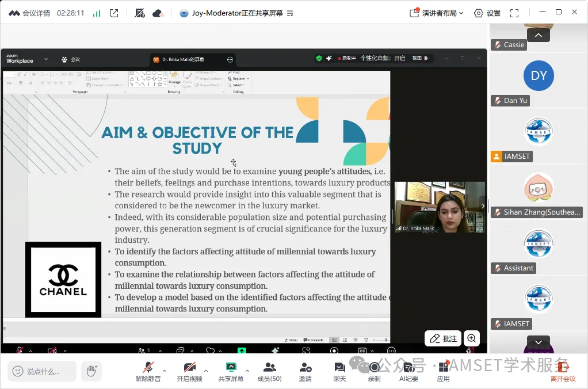This screenshot has height=389, width=588.
Task: Open the sharing options list beside Joy-Moderator
Action: 290,13
